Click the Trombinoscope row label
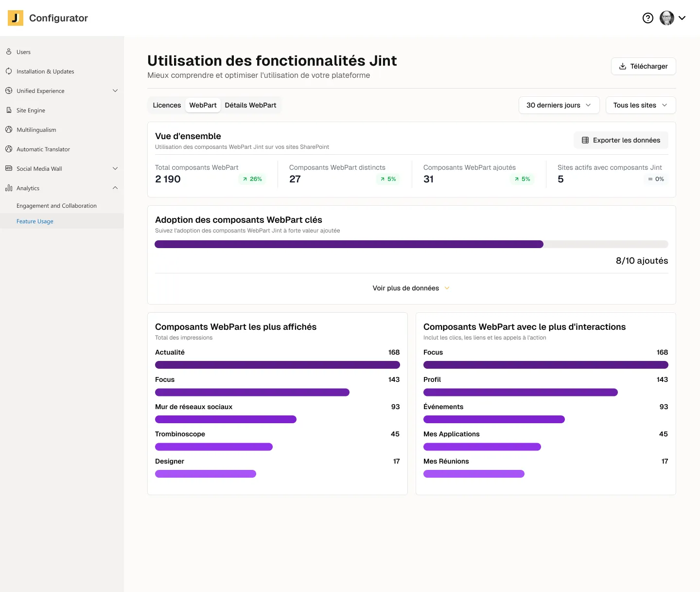700x592 pixels. click(x=180, y=434)
